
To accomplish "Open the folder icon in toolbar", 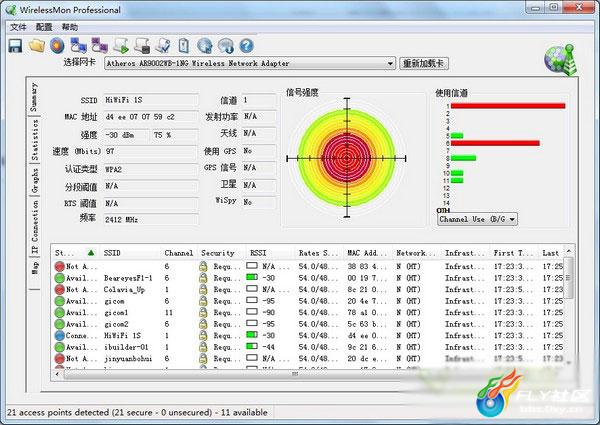I will [37, 46].
